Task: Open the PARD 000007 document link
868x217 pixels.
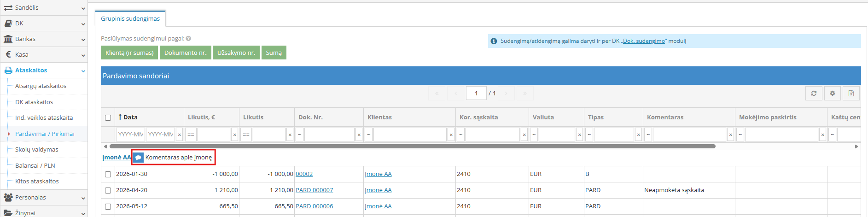Action: 314,190
